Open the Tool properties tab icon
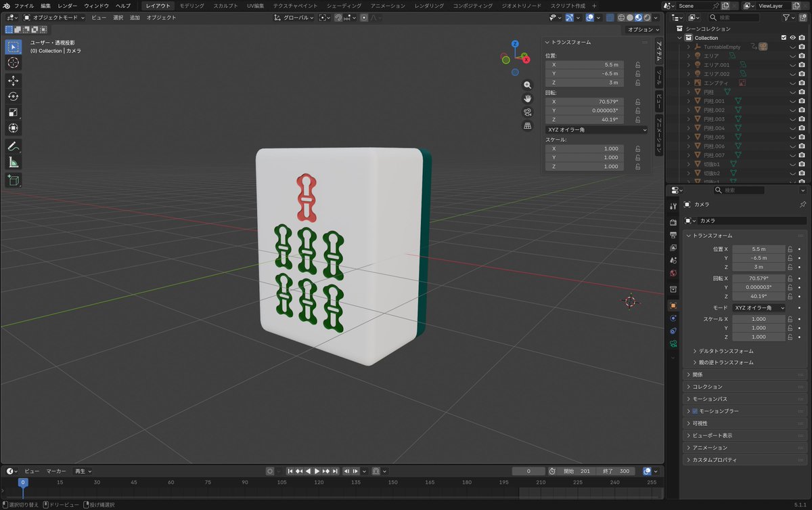 pos(673,207)
